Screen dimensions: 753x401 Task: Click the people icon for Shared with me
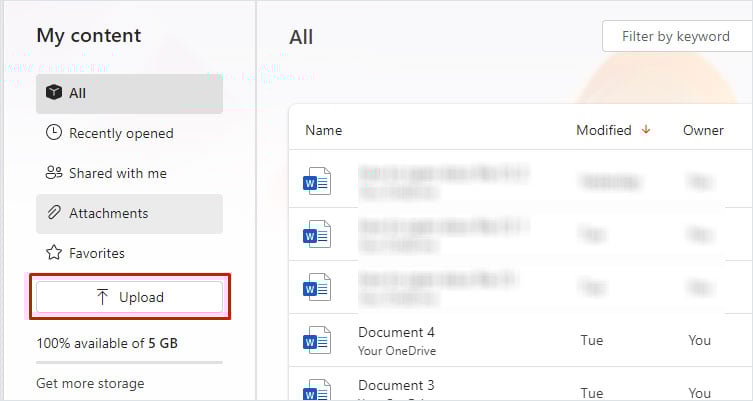pyautogui.click(x=54, y=172)
